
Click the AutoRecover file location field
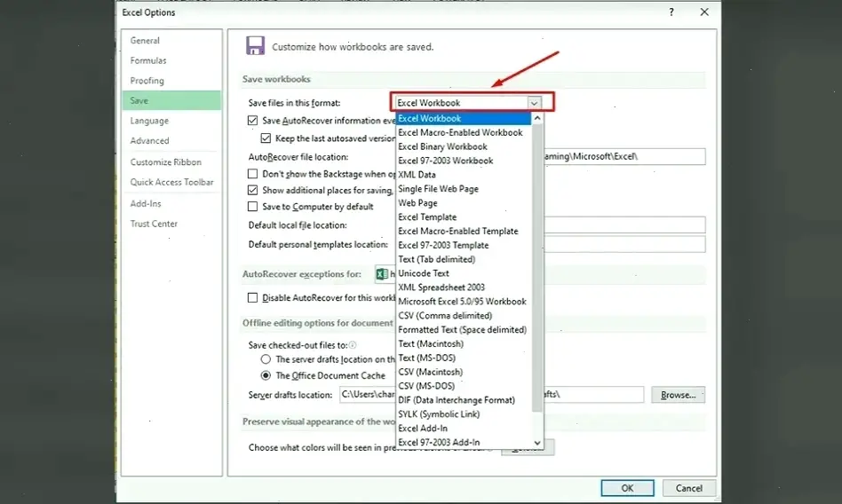[x=624, y=157]
